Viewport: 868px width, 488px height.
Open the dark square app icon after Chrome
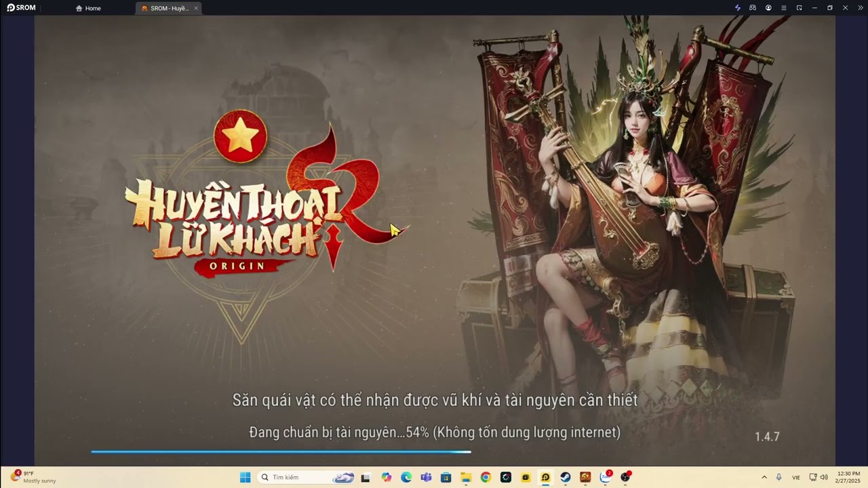pyautogui.click(x=506, y=477)
